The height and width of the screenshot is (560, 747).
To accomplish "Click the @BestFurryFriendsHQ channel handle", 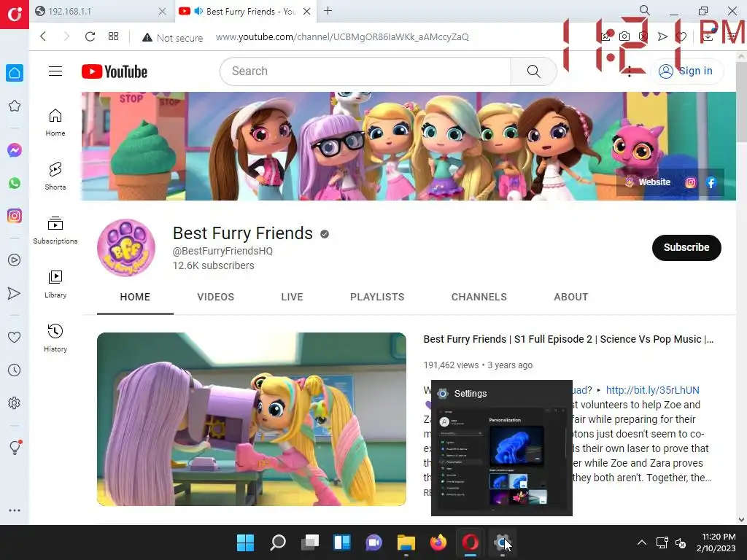I will (222, 251).
